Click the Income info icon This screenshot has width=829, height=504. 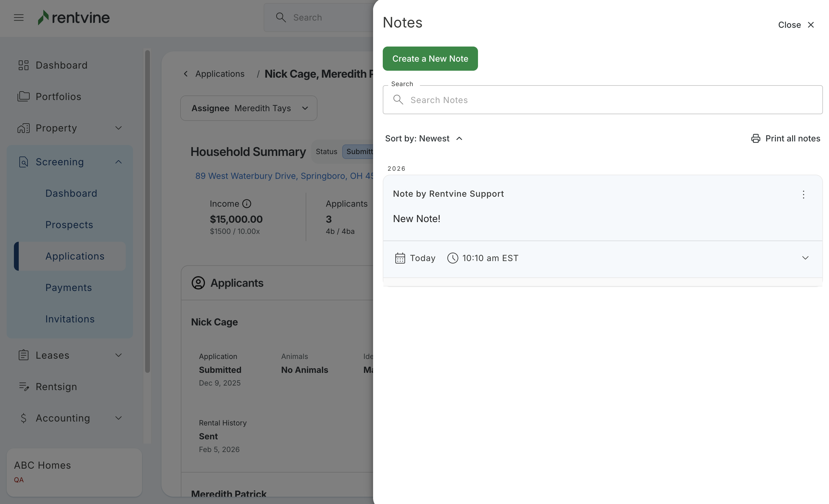(247, 204)
